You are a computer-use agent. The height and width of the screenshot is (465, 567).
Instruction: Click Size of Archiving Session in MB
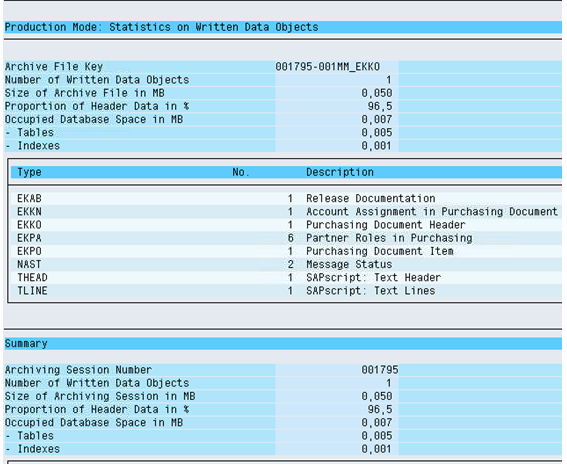[x=100, y=396]
